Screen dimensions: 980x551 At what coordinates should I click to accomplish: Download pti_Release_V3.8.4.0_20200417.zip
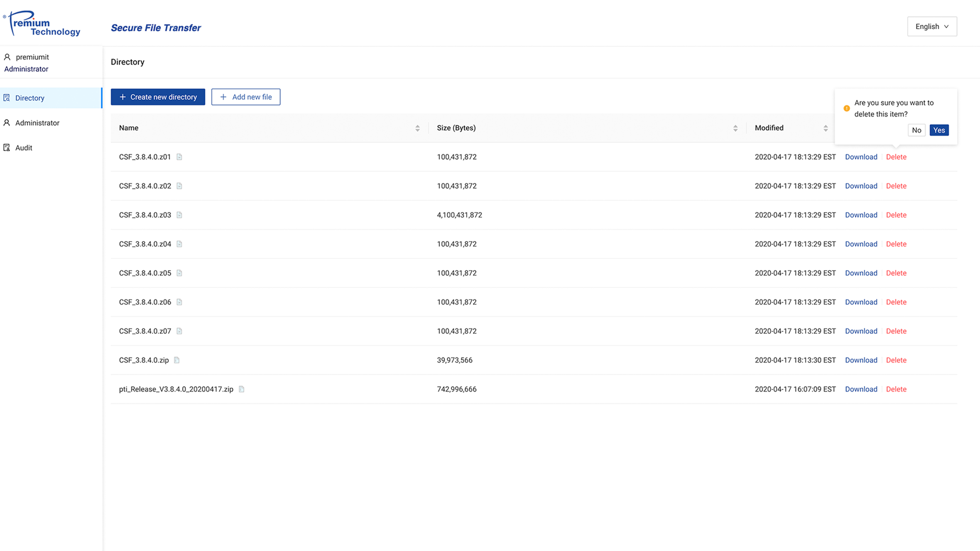click(x=861, y=389)
